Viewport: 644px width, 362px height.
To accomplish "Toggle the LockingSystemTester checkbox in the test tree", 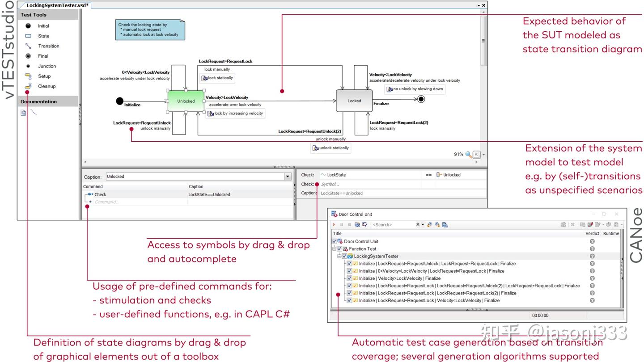I will click(x=344, y=256).
